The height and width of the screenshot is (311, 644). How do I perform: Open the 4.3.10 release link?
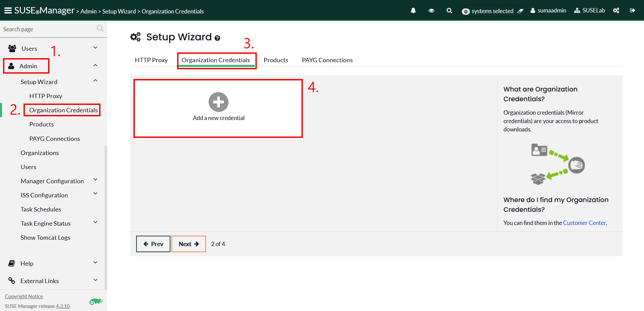tap(63, 306)
